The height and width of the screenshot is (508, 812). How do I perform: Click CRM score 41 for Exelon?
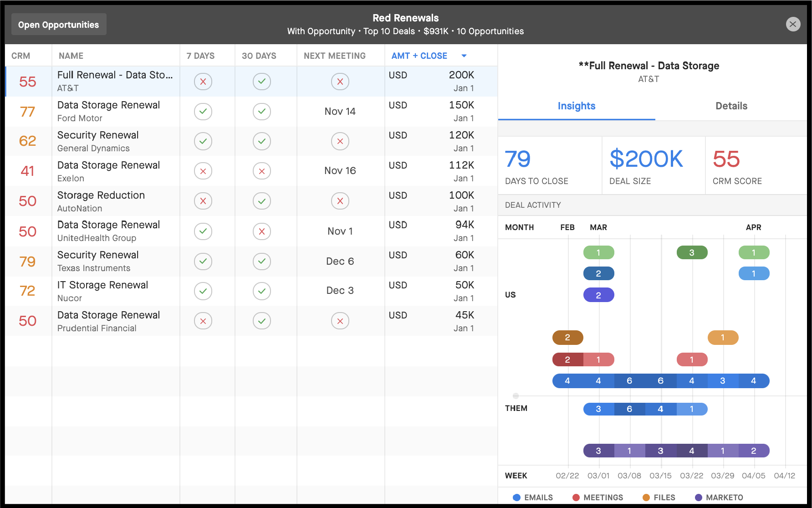[28, 171]
